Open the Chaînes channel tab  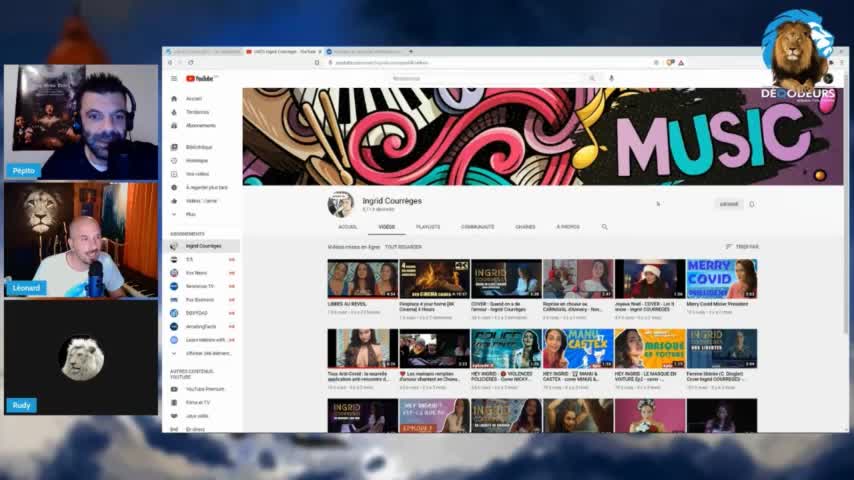tap(525, 227)
